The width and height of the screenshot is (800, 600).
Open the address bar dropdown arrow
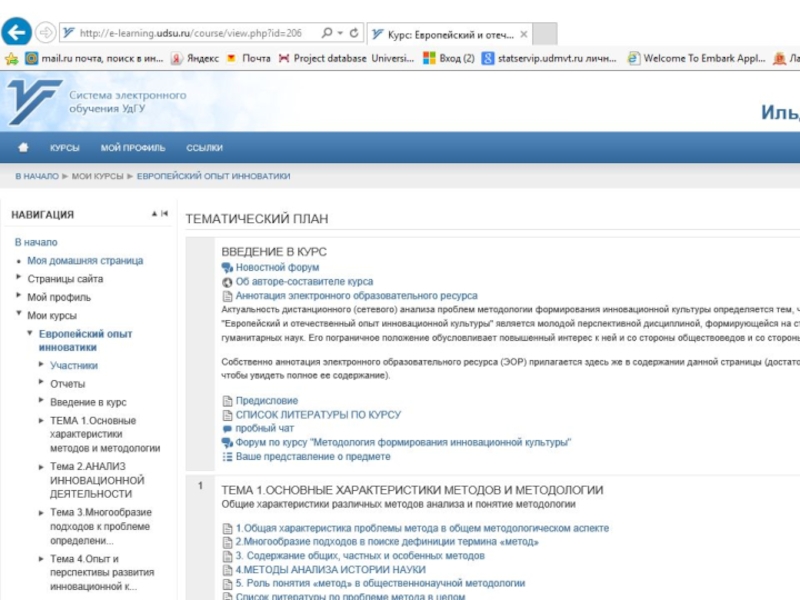[x=340, y=33]
